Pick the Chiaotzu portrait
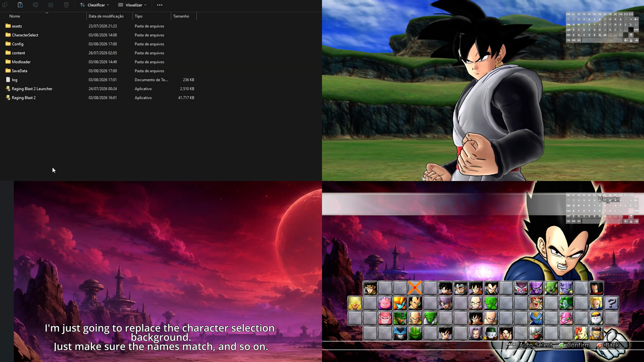The image size is (644, 362). pos(491,334)
